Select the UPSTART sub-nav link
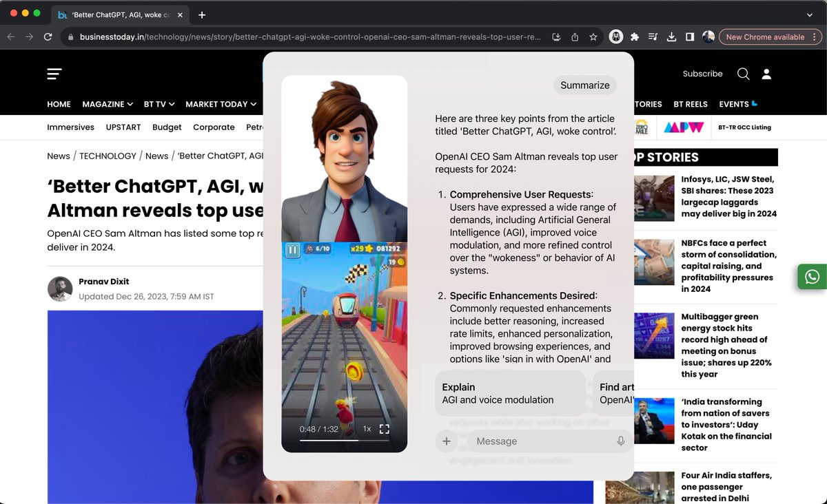The height and width of the screenshot is (504, 827). [123, 127]
